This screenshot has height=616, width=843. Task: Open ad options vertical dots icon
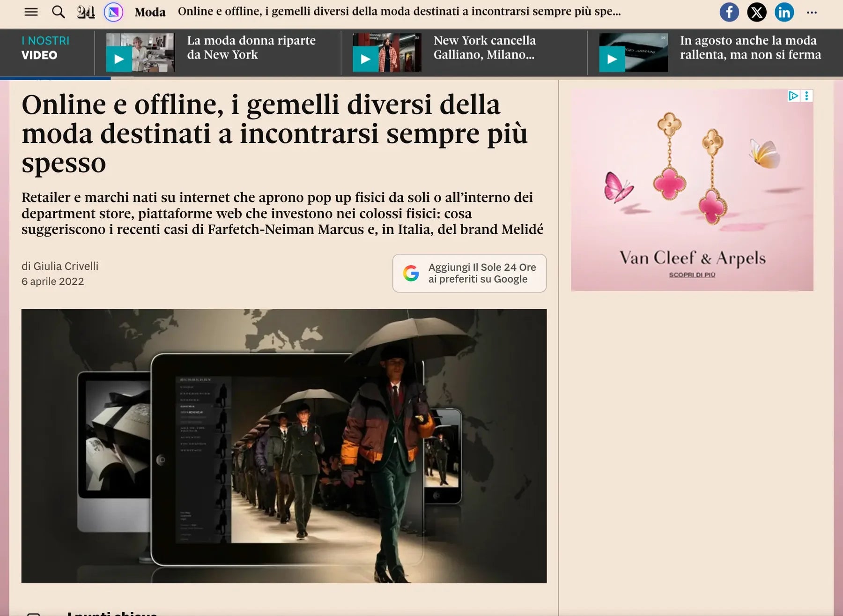806,96
